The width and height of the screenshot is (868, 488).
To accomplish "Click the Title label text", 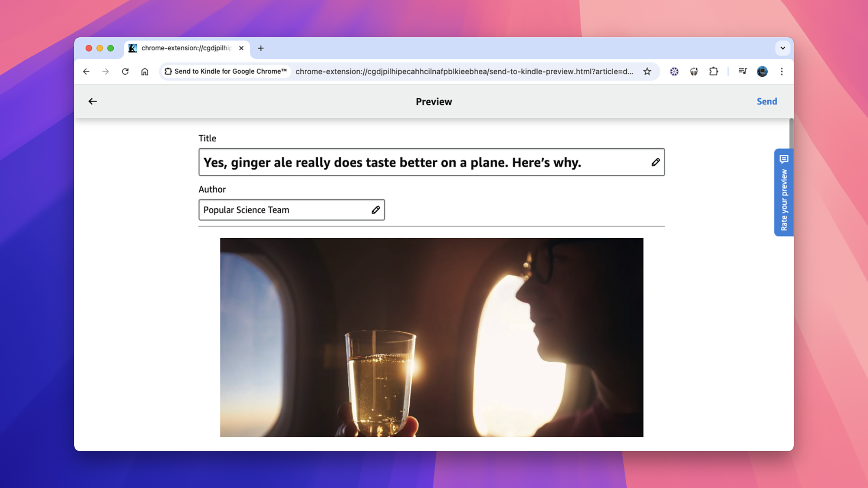I will click(207, 138).
